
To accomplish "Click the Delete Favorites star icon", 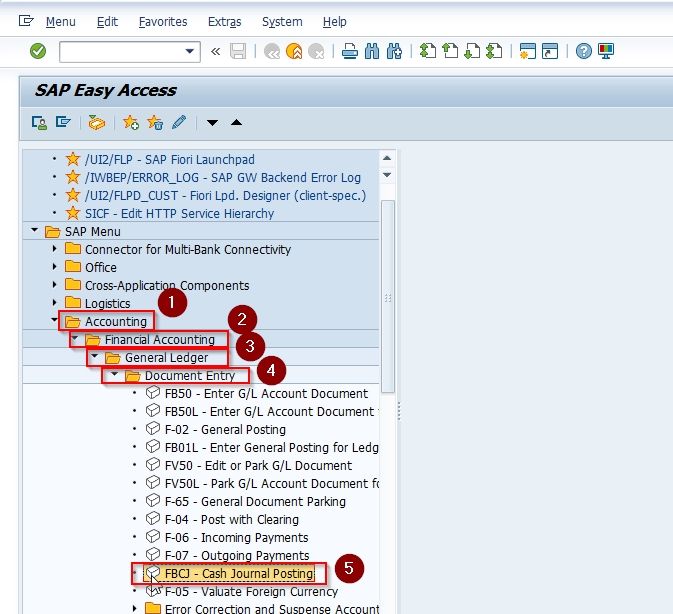I will 155,123.
